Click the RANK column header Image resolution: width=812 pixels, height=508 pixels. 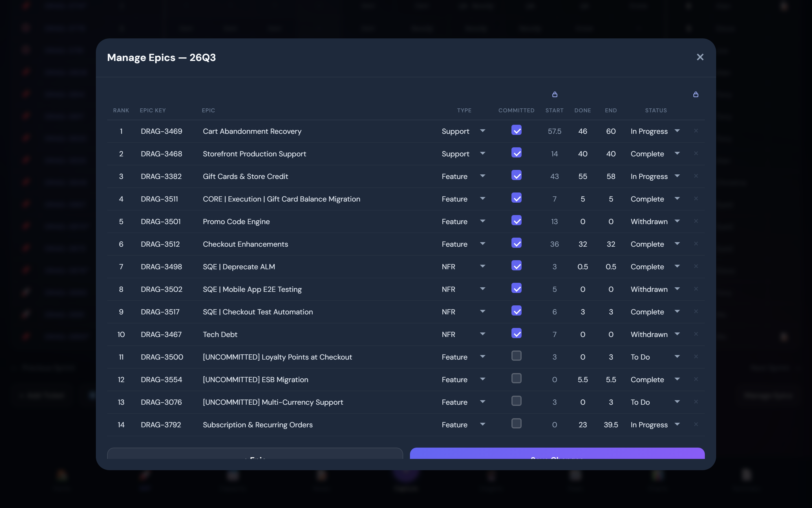pyautogui.click(x=121, y=111)
